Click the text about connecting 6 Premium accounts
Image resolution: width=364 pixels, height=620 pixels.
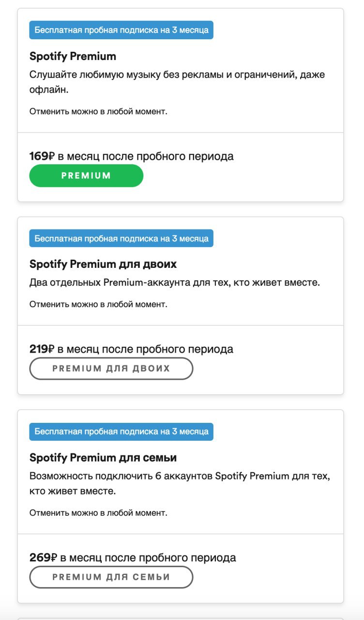pyautogui.click(x=180, y=483)
